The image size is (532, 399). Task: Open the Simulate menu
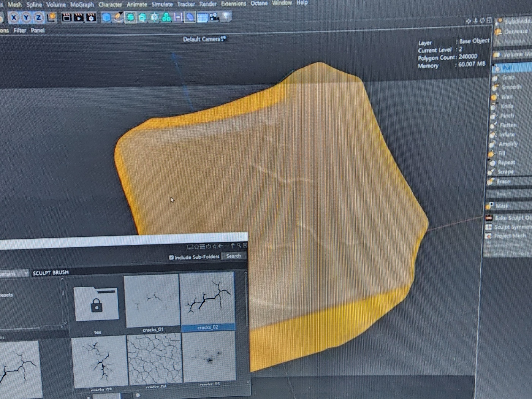(162, 5)
